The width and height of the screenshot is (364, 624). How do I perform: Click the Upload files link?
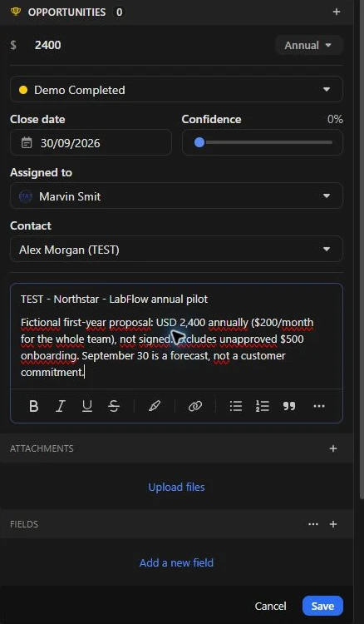[x=176, y=487]
